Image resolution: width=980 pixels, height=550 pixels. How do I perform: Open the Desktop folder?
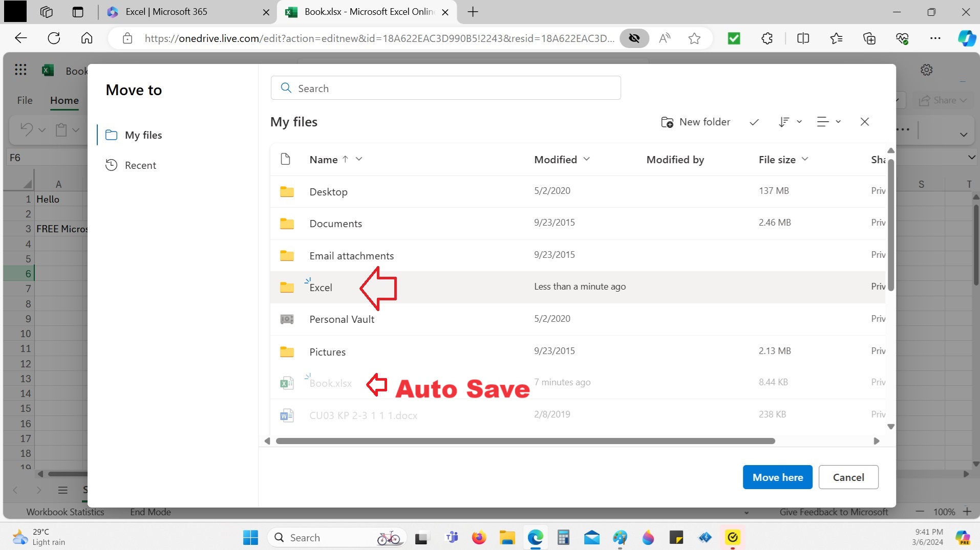(x=328, y=192)
